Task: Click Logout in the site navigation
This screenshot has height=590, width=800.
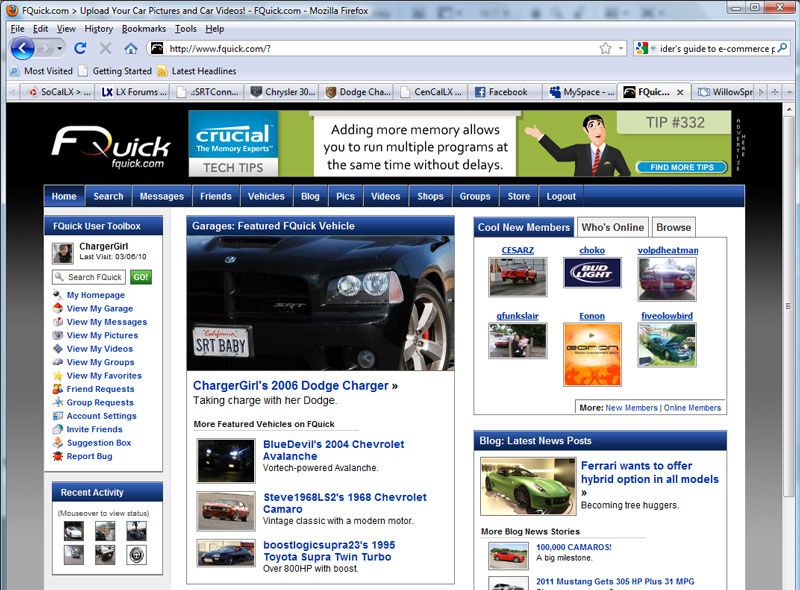Action: coord(561,196)
